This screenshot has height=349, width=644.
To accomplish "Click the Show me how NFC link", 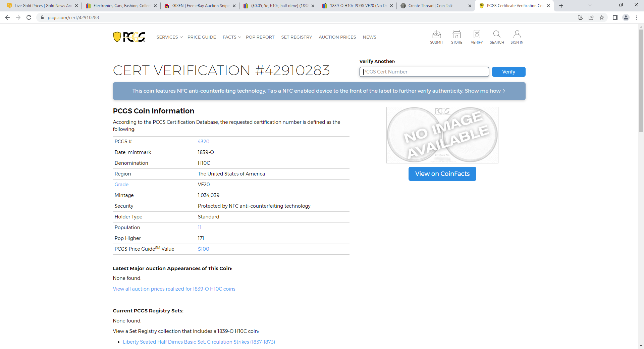I will coord(485,91).
